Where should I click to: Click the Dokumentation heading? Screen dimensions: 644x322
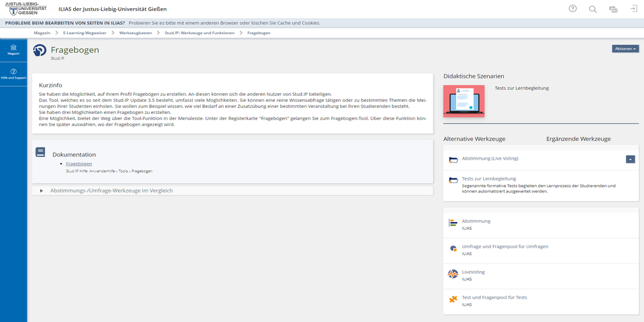point(74,154)
